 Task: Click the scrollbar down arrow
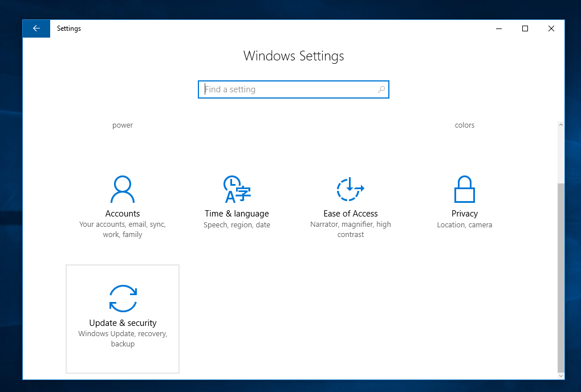tap(561, 375)
